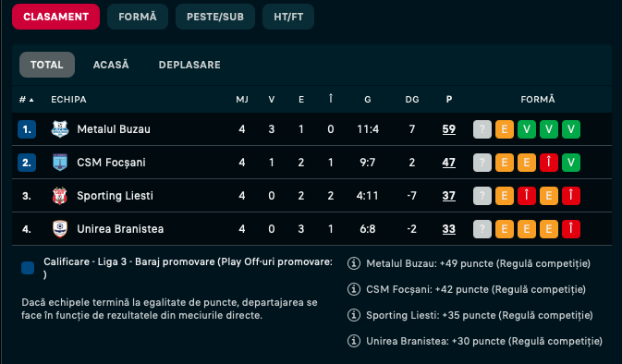Click info icon beside Metalul Buzau +49 puncte
Image resolution: width=622 pixels, height=364 pixels.
click(354, 263)
